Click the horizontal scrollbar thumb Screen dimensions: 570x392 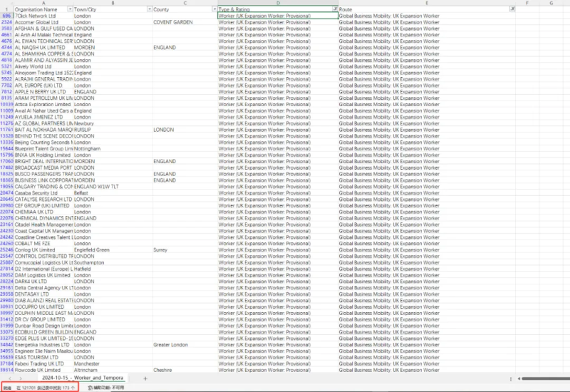coord(546,378)
